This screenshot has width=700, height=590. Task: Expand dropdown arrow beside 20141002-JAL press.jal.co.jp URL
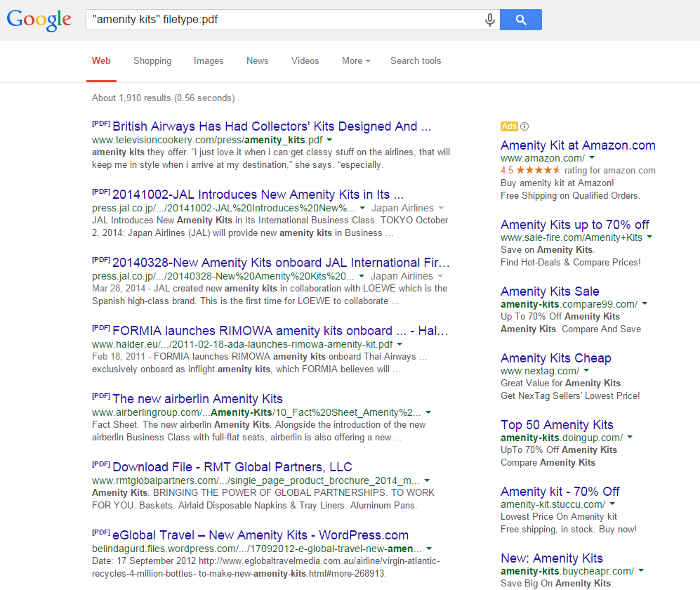(362, 208)
